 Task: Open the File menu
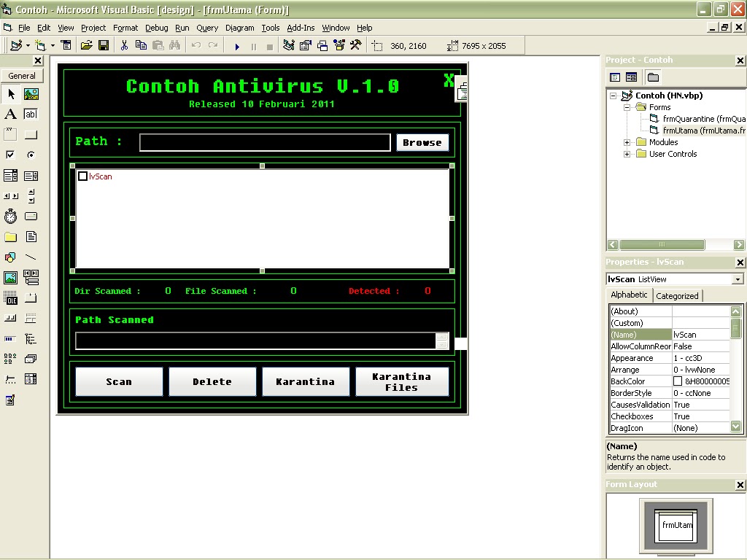coord(24,28)
